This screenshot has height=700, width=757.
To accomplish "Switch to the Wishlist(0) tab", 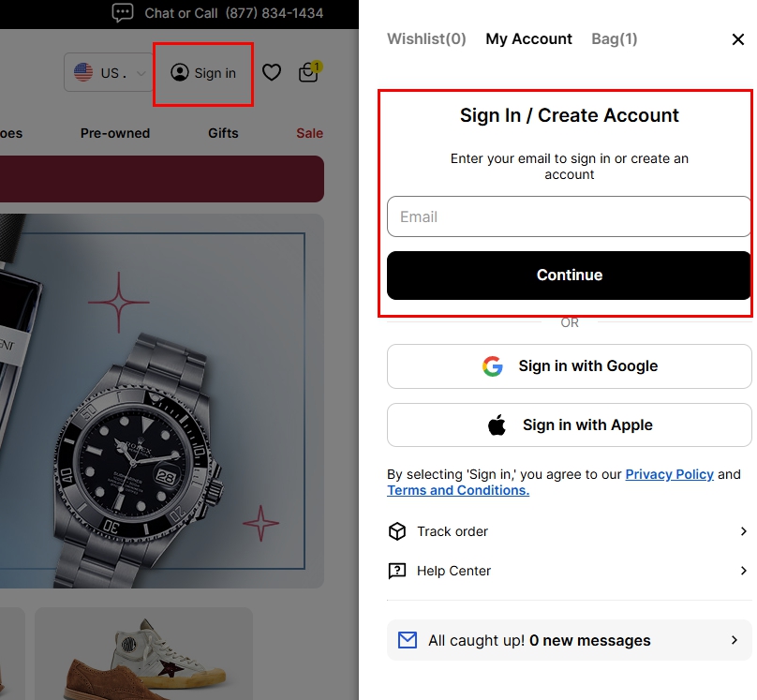I will click(x=426, y=39).
